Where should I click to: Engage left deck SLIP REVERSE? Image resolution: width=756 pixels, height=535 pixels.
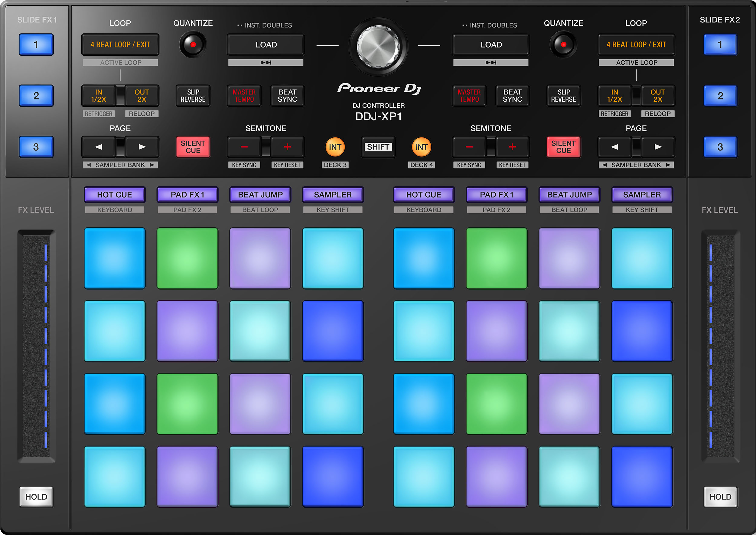193,96
